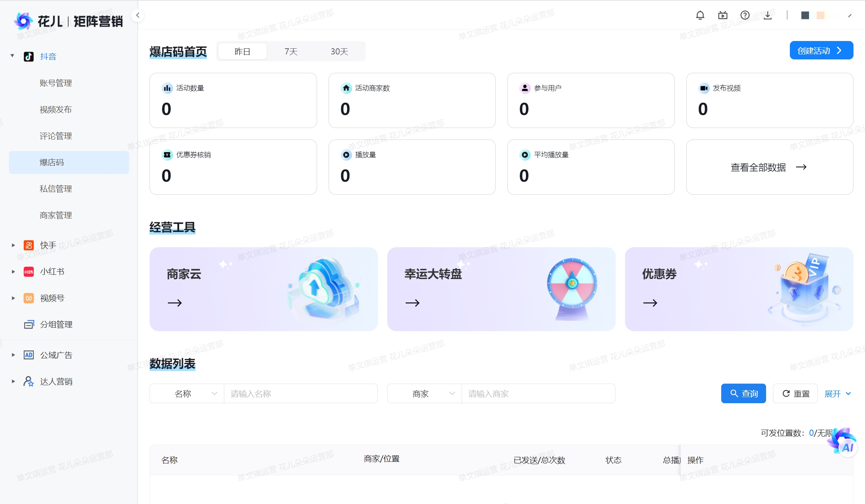Viewport: 865px width, 504px height.
Task: Expand the 快手 tree section
Action: 13,245
